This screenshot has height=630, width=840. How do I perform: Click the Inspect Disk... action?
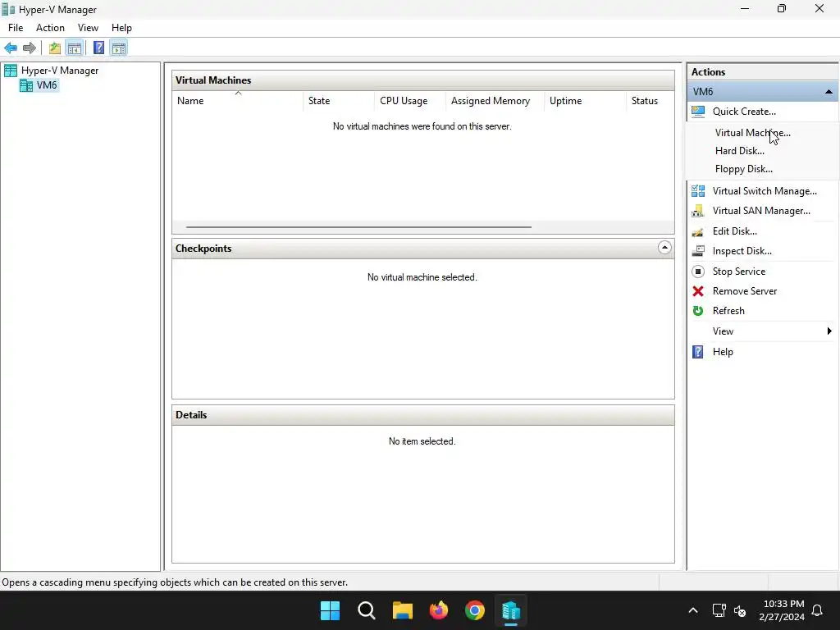pos(742,251)
